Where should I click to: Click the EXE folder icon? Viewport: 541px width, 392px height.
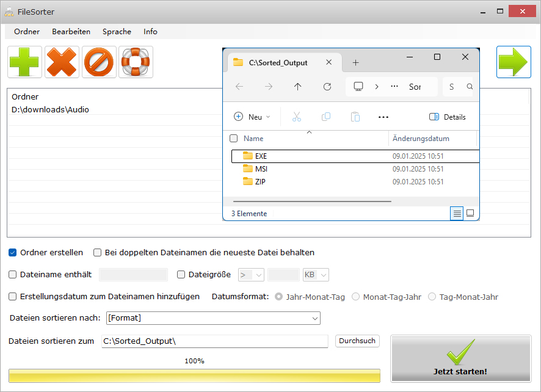248,156
